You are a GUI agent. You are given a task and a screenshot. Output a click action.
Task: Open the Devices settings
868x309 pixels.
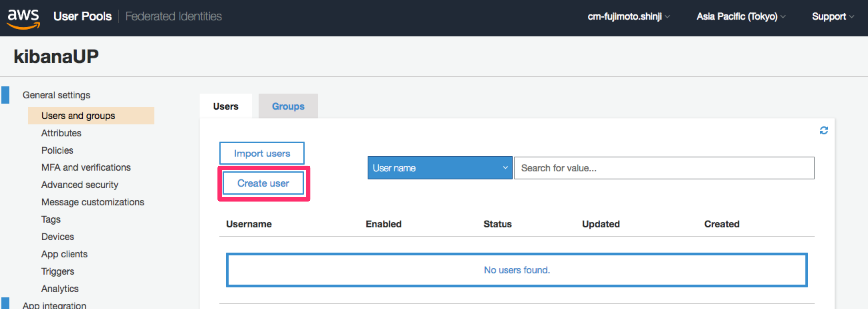tap(58, 237)
